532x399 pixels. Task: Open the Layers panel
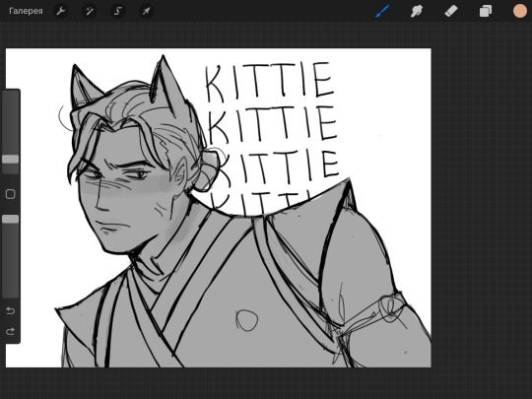point(486,11)
